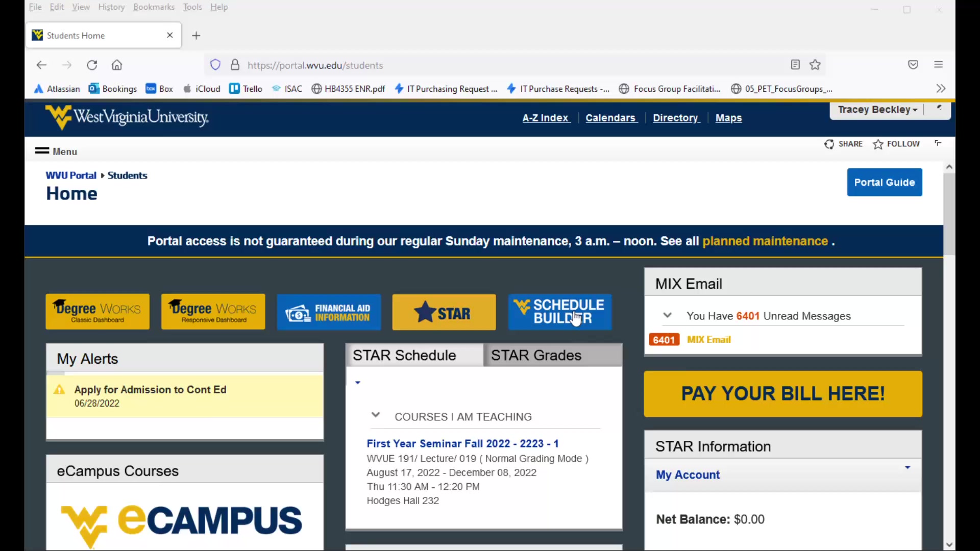Navigate to WVU Portal home link
Image resolution: width=980 pixels, height=551 pixels.
pyautogui.click(x=70, y=175)
